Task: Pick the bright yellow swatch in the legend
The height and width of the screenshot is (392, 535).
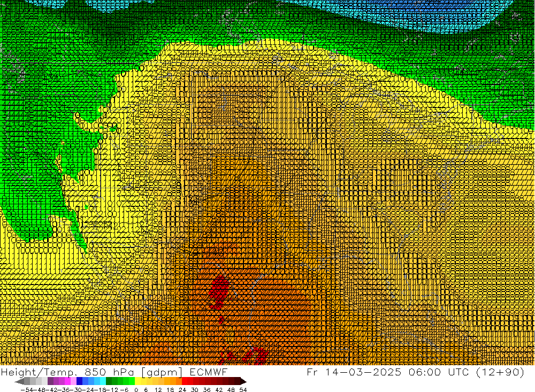Action: tap(138, 381)
